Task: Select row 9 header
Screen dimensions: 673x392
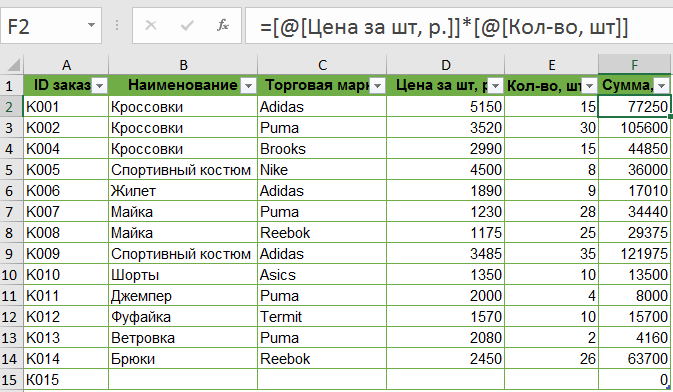Action: click(x=9, y=254)
